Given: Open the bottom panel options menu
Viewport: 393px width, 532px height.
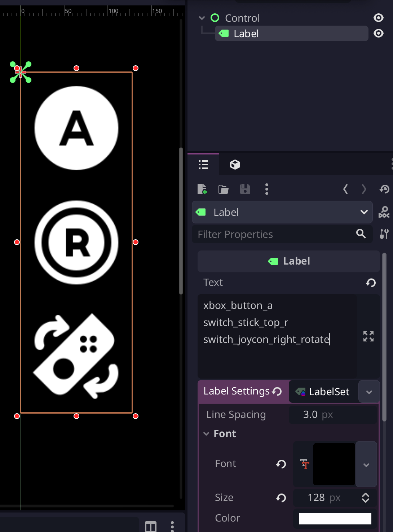Looking at the screenshot, I should pyautogui.click(x=172, y=526).
